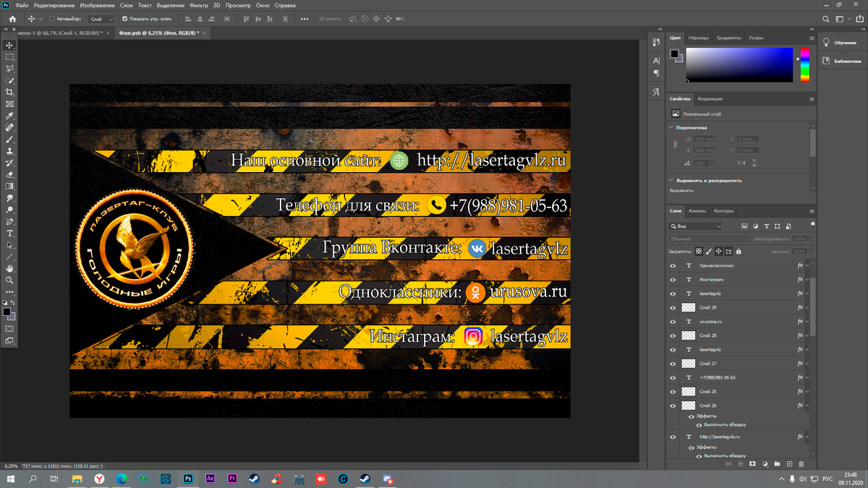This screenshot has width=868, height=488.
Task: Open the Файл menu
Action: click(22, 5)
